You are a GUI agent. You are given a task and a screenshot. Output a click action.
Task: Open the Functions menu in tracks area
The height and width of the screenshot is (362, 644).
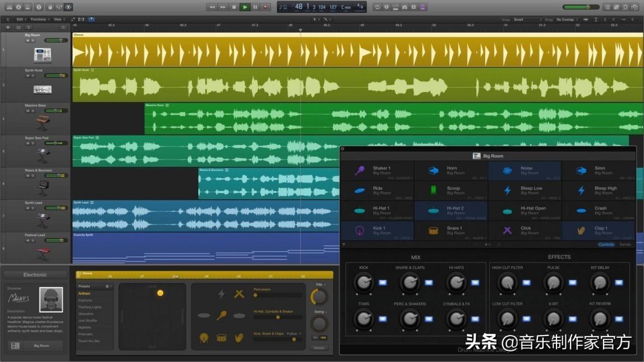(39, 20)
